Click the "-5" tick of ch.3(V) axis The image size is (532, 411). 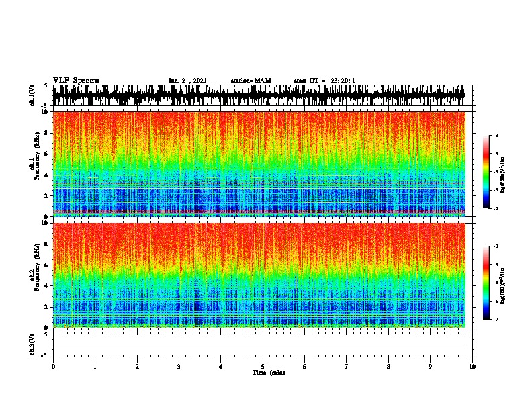(45, 355)
